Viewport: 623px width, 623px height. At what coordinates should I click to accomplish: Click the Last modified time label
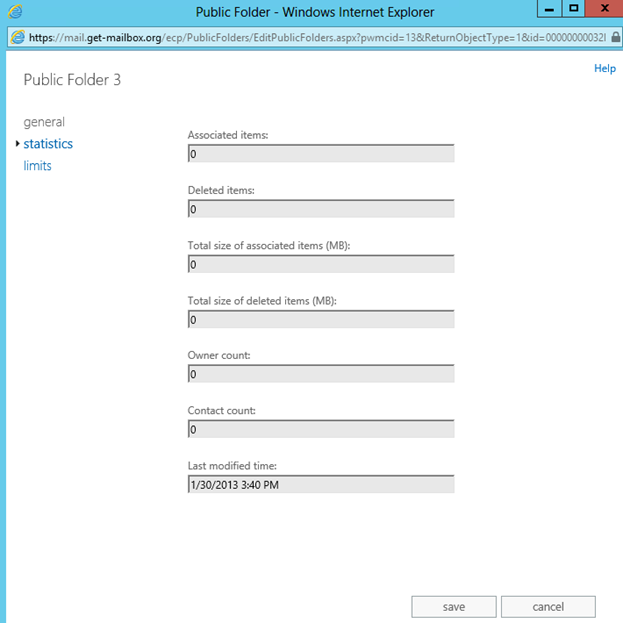232,466
